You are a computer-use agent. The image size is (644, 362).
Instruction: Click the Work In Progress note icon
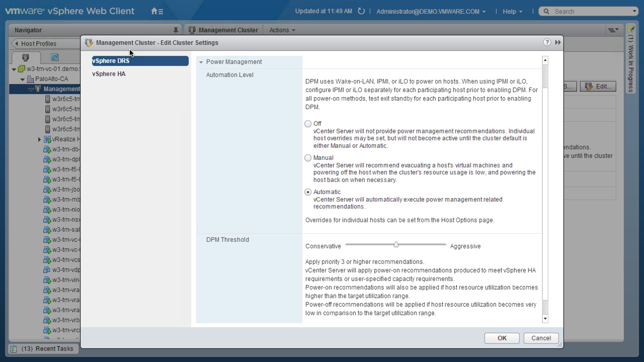coord(631,29)
